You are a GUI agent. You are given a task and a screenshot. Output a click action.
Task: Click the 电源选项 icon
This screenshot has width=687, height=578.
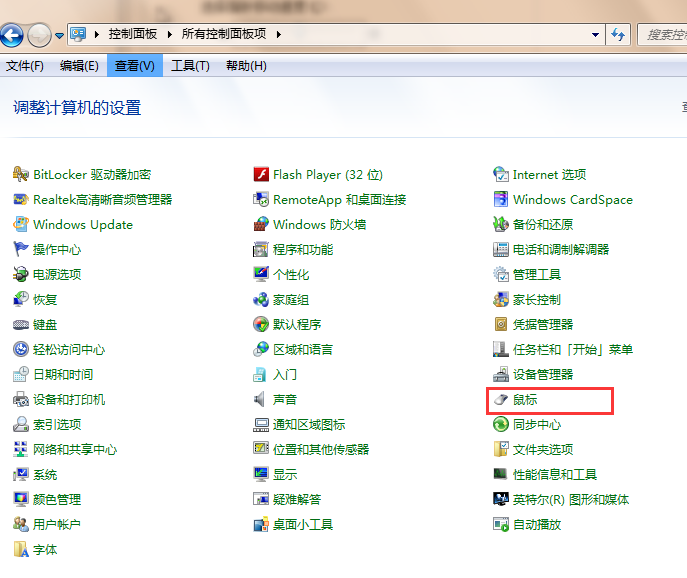[x=21, y=274]
